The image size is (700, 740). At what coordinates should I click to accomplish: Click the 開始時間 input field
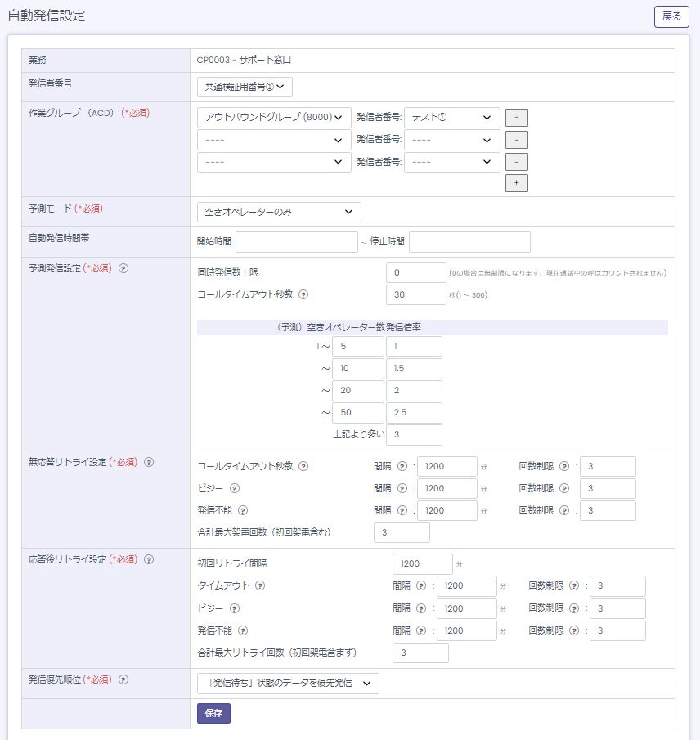[297, 242]
